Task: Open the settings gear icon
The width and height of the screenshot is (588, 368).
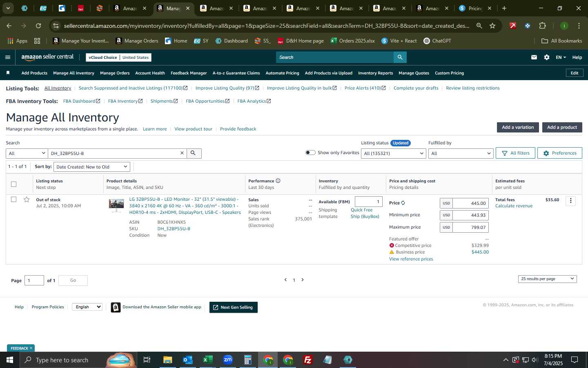Action: click(547, 57)
